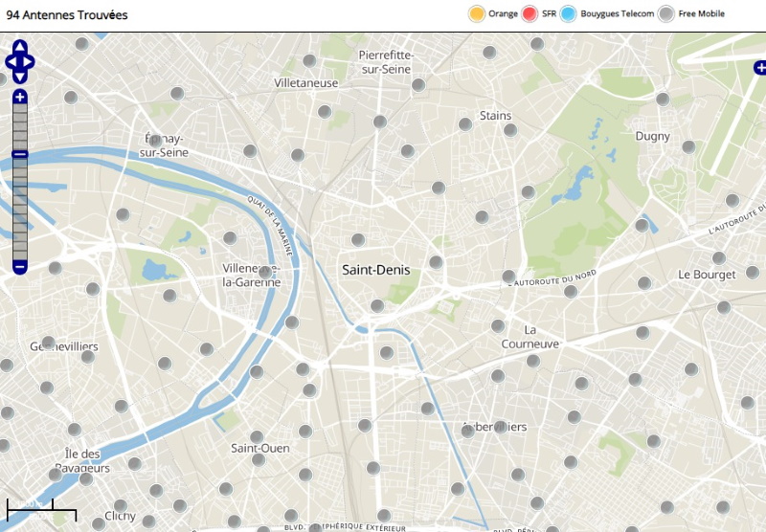Select the antenna marker on the Épinay-sur-Seine label
Viewport: 766px width, 532px height.
(x=155, y=141)
